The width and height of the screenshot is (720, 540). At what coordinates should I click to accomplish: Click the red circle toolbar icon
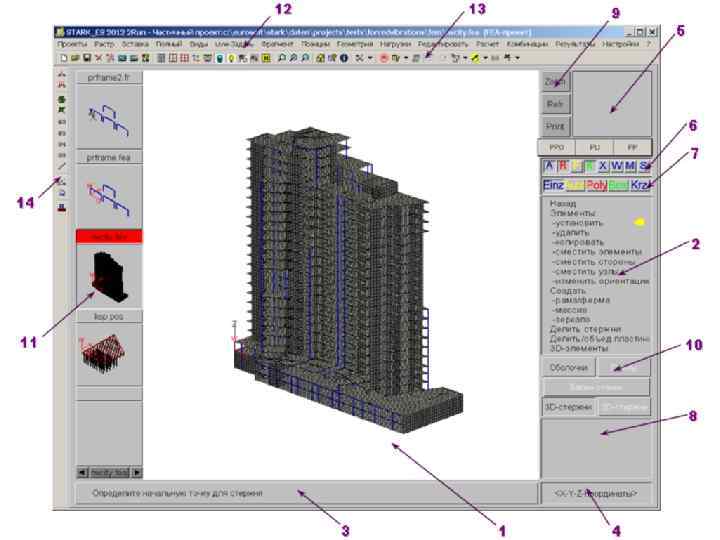coord(384,58)
